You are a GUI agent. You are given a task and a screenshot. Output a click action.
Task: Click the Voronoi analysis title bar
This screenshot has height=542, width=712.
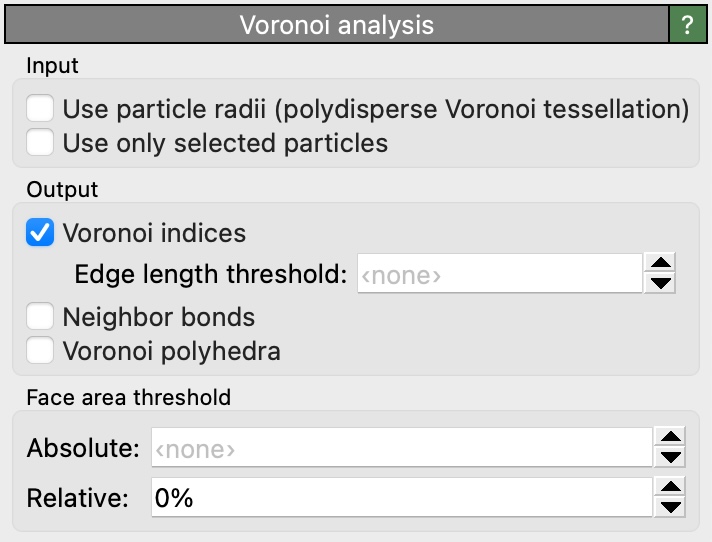pyautogui.click(x=336, y=25)
